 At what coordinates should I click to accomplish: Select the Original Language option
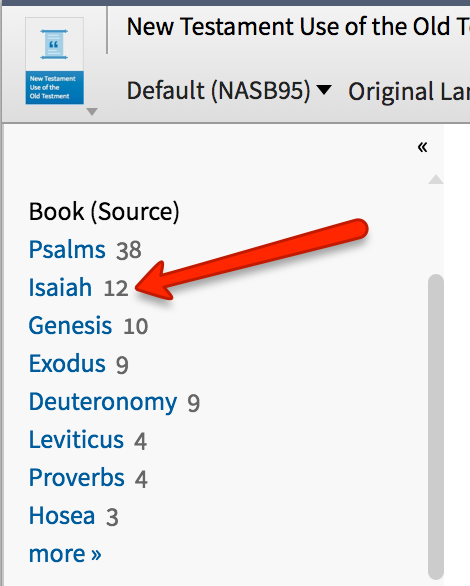coord(409,91)
